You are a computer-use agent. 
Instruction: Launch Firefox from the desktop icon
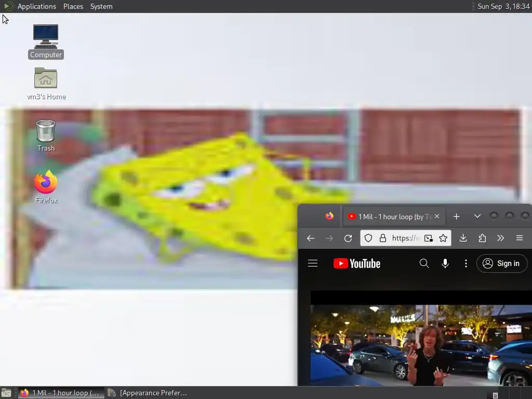tap(46, 187)
